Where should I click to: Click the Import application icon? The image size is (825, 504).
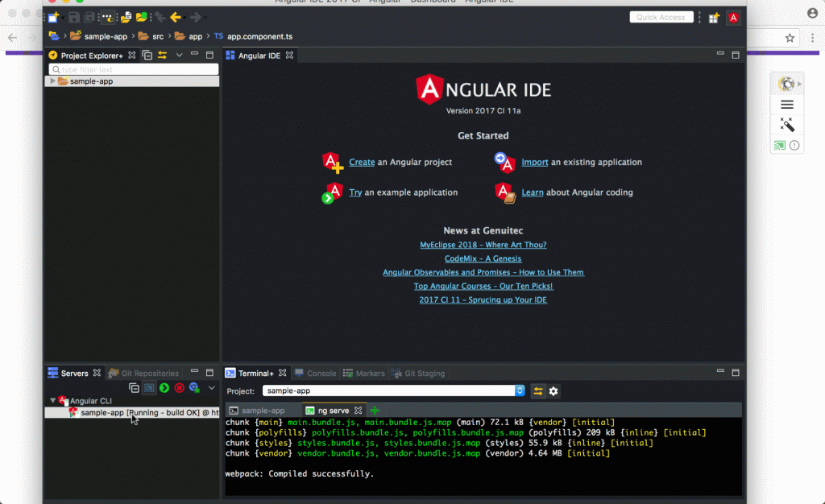504,163
